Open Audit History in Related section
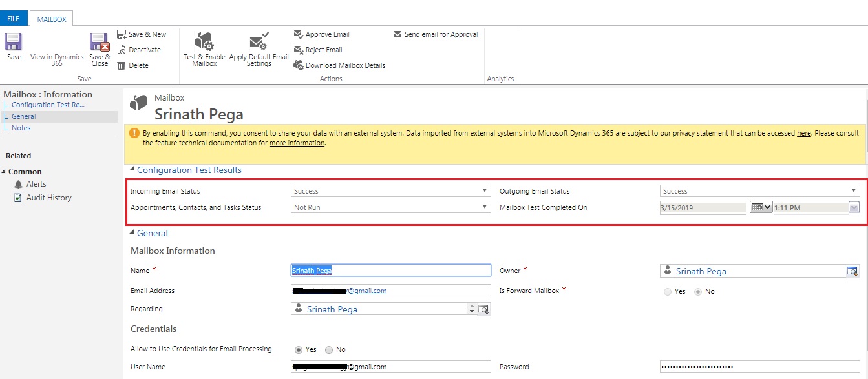The image size is (868, 379). tap(48, 198)
